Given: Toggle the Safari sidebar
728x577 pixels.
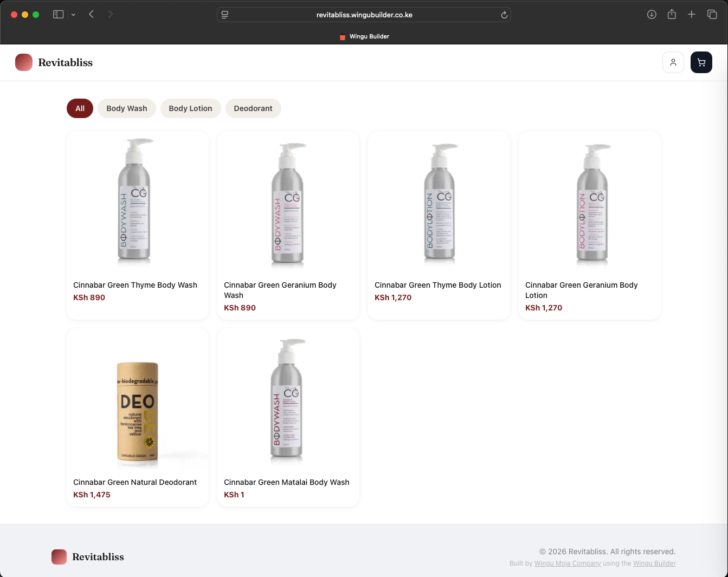Looking at the screenshot, I should tap(58, 15).
